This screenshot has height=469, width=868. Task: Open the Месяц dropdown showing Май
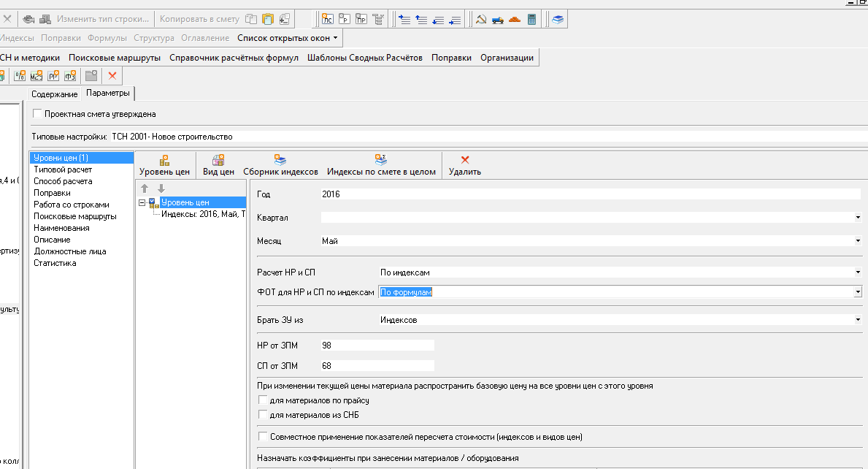coord(858,240)
